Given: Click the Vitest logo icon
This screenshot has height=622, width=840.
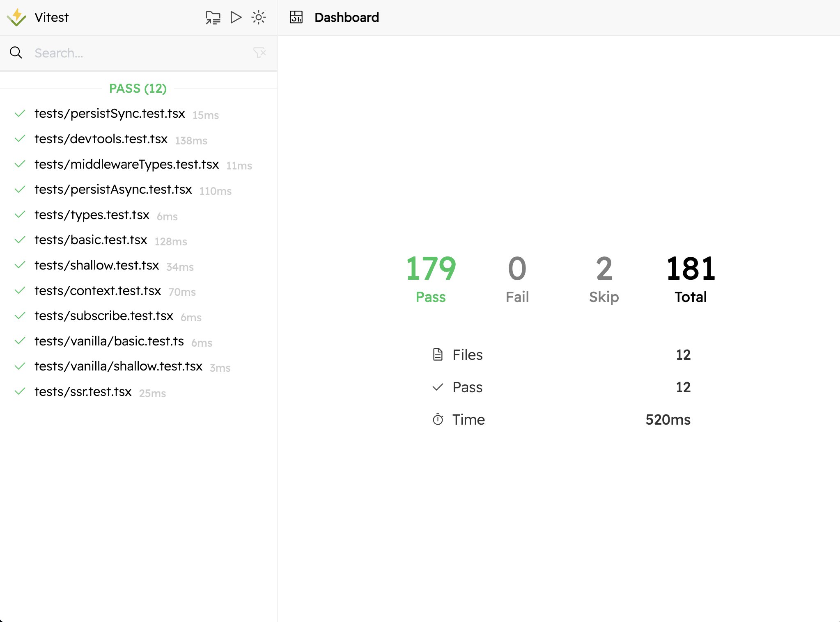Looking at the screenshot, I should 16,17.
